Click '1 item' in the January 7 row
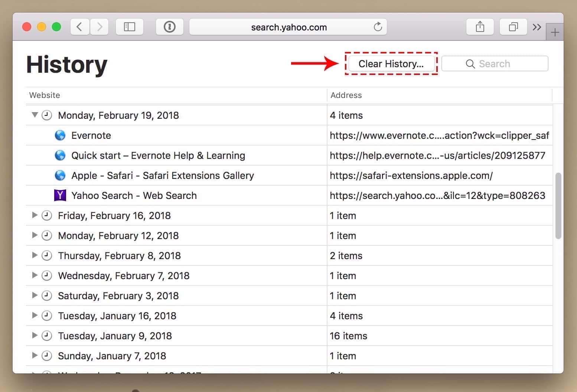This screenshot has height=392, width=577. 343,356
